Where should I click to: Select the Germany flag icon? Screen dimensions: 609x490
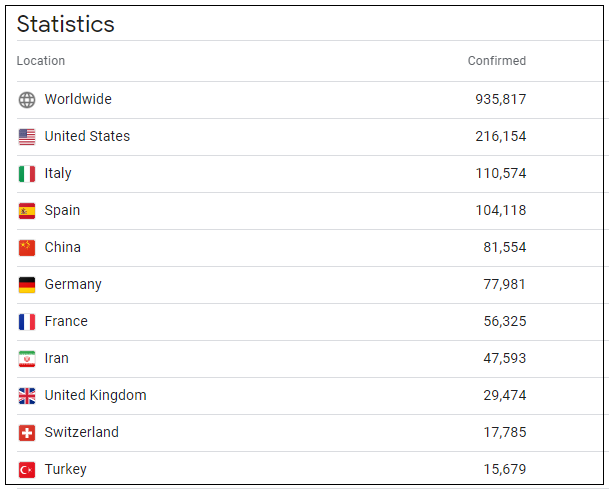coord(27,285)
